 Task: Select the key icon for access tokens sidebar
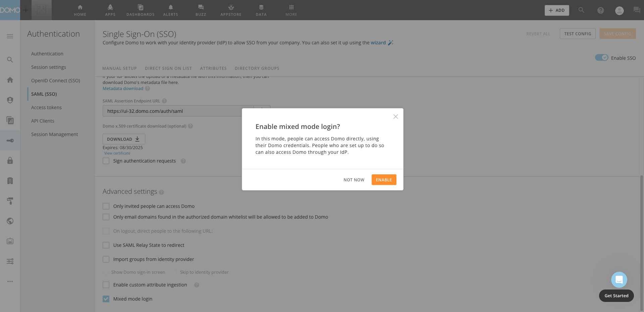(x=10, y=140)
